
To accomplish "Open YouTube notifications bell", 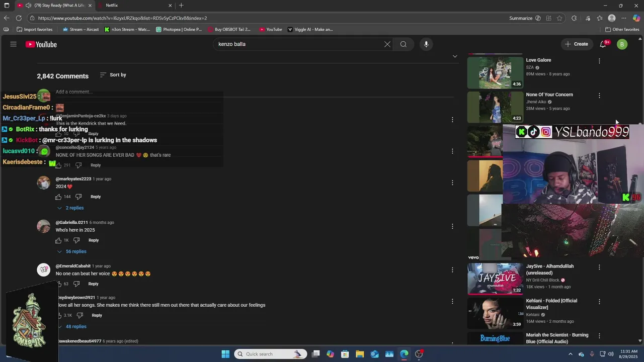I will tap(603, 44).
